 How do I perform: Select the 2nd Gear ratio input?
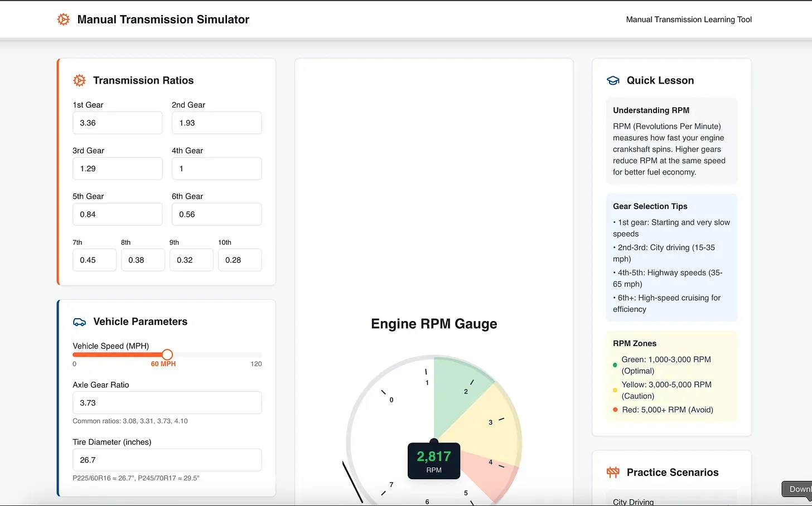coord(216,123)
